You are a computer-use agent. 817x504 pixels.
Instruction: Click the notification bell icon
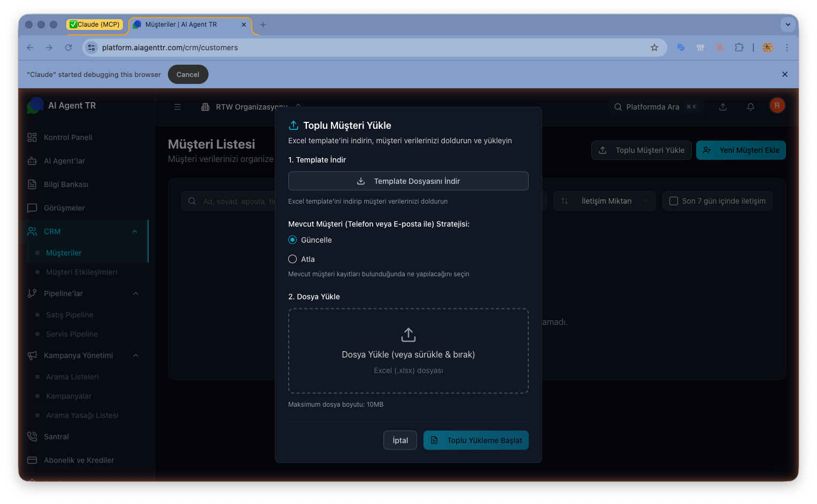point(751,107)
